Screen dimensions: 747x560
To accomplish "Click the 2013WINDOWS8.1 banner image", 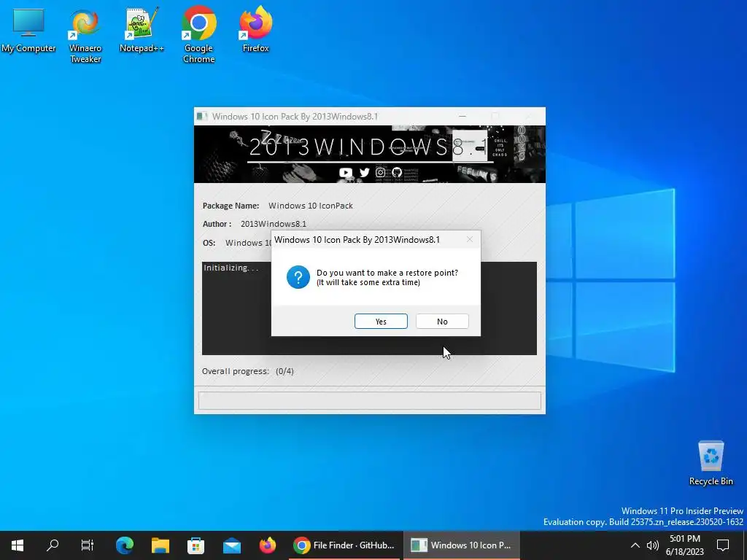I will click(370, 154).
